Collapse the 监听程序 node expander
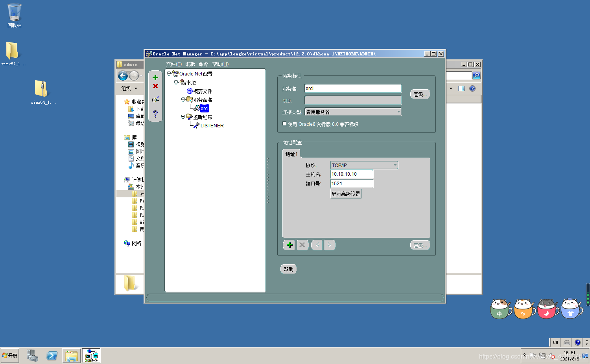The height and width of the screenshot is (364, 590). (183, 117)
